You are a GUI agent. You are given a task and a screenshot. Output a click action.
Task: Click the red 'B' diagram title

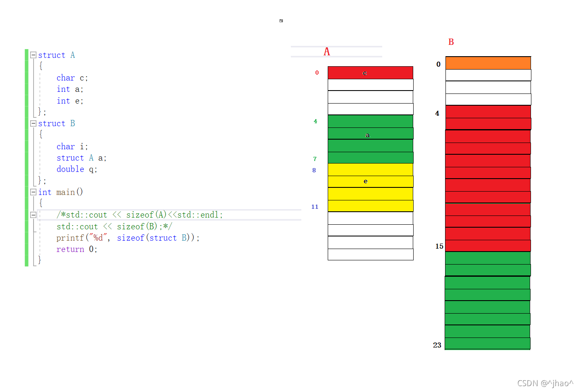(x=451, y=42)
